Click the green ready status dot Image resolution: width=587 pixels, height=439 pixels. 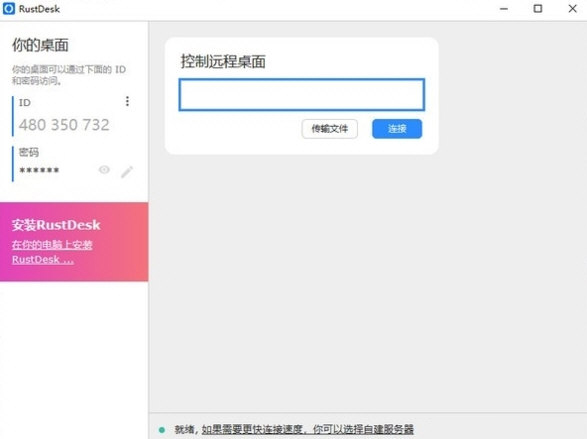click(x=162, y=430)
